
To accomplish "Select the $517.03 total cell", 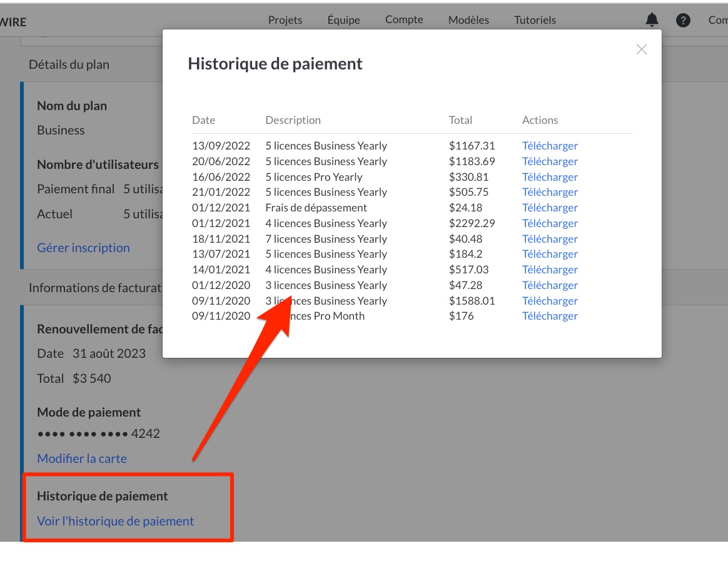I will [x=468, y=270].
